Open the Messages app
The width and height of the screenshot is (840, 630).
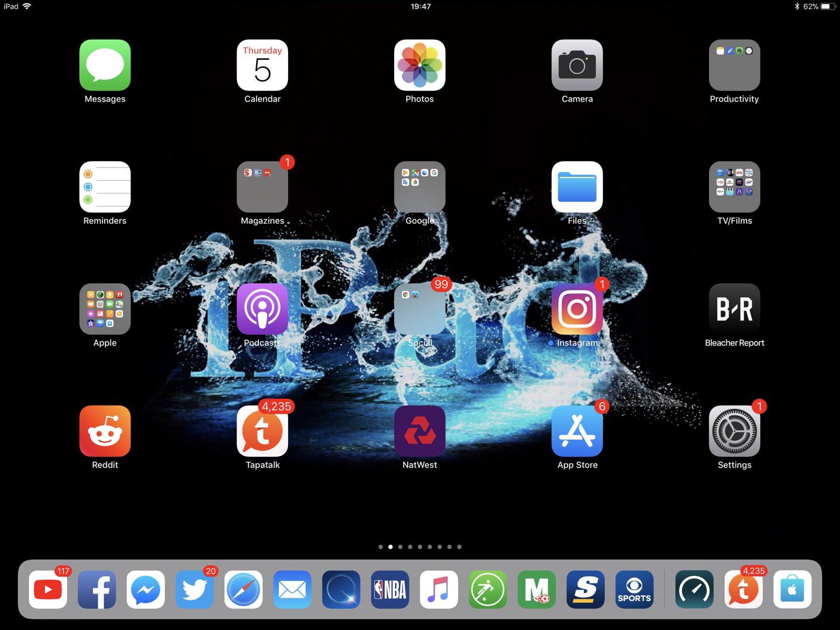tap(105, 65)
